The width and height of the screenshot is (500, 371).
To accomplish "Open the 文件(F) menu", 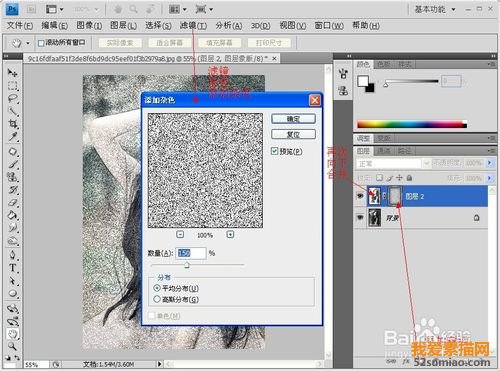I will coord(20,25).
